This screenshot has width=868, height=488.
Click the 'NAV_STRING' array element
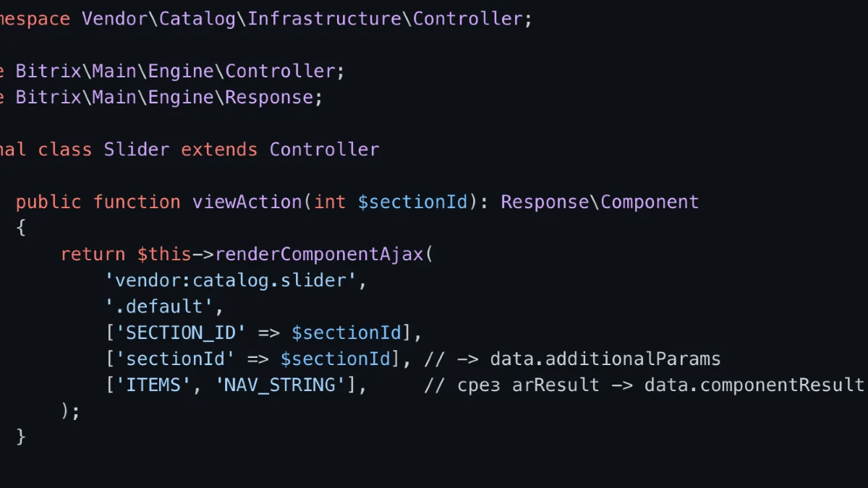(280, 385)
